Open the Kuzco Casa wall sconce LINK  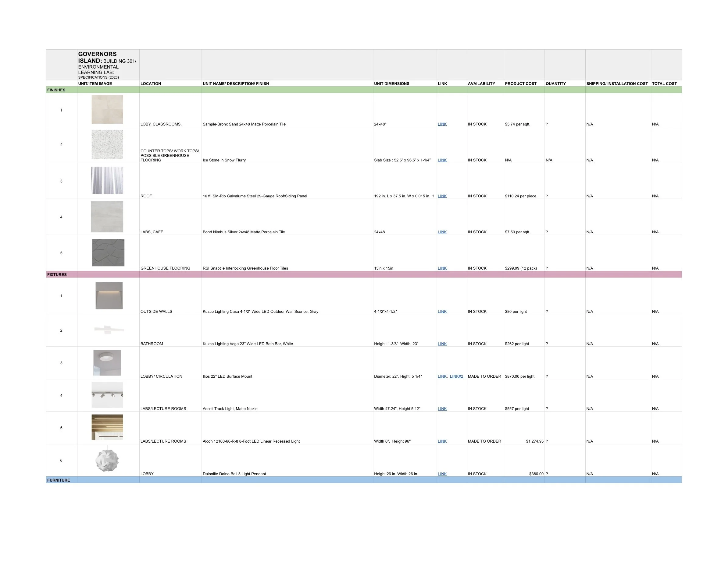point(442,312)
